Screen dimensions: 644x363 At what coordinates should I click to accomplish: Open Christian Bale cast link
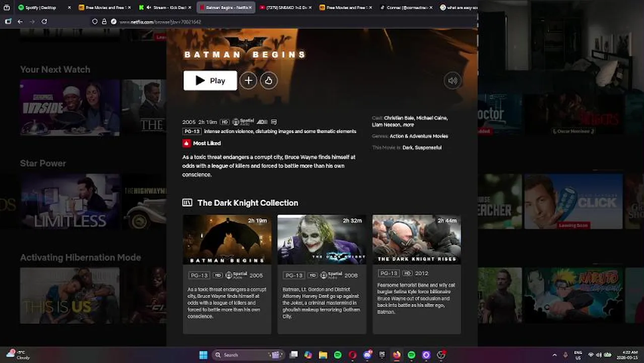(x=399, y=118)
